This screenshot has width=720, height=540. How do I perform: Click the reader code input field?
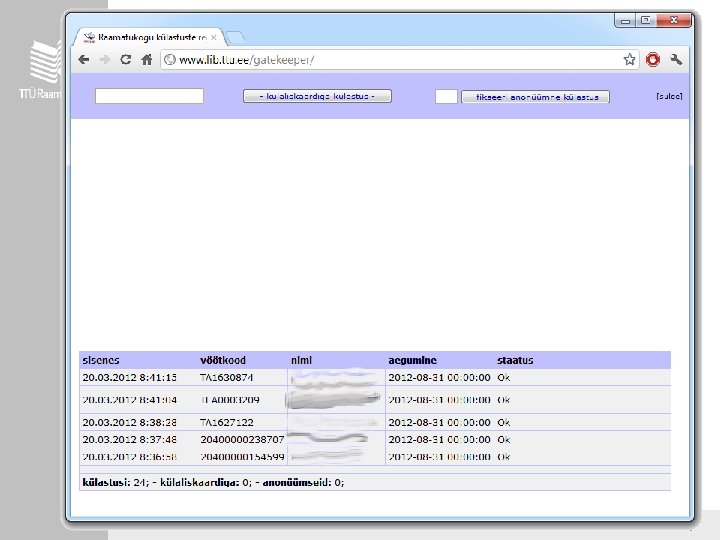click(x=149, y=96)
